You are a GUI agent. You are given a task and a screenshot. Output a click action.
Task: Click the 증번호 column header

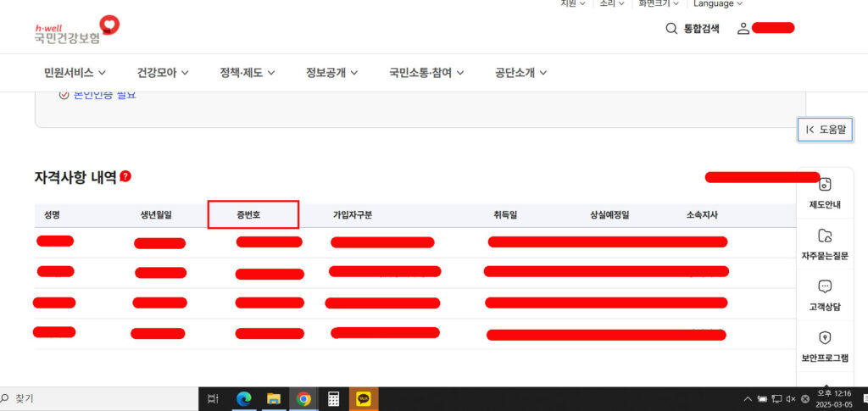248,215
